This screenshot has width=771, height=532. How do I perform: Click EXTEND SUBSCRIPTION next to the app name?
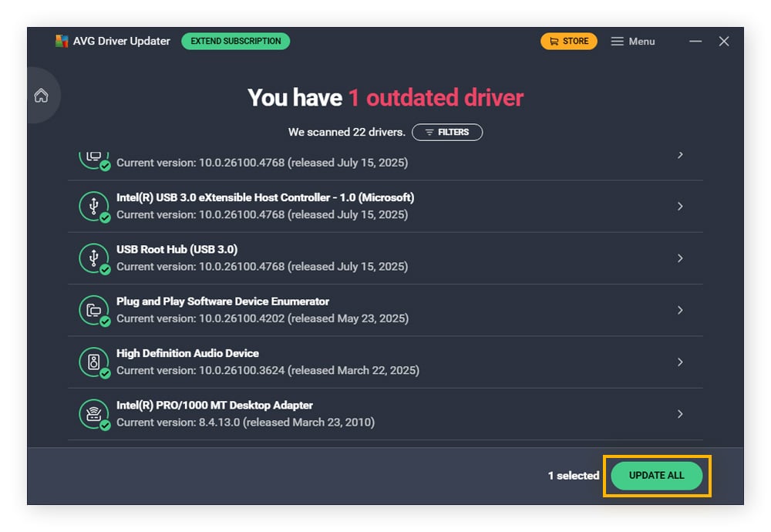pos(235,41)
